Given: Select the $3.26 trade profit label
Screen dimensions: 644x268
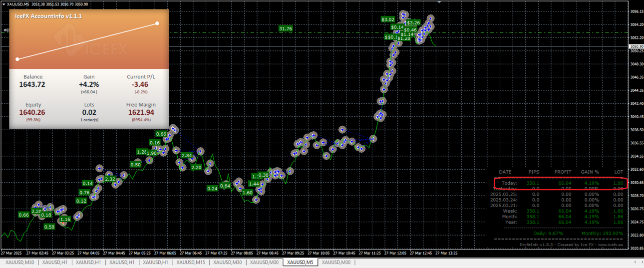Looking at the screenshot, I should (x=413, y=22).
